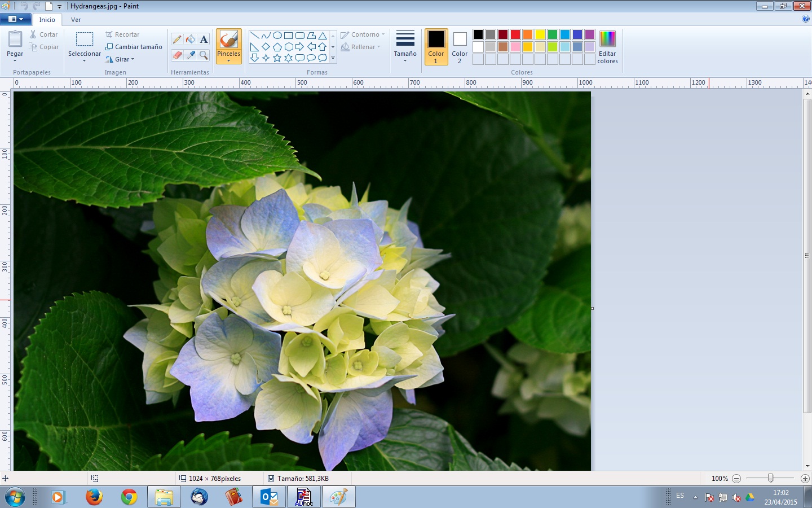Select the Pencil tool
The height and width of the screenshot is (508, 812).
[176, 40]
